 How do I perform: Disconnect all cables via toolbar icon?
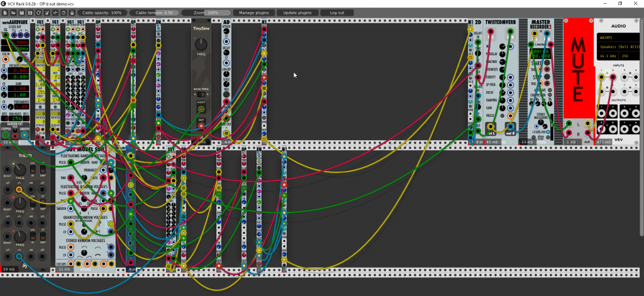point(47,13)
